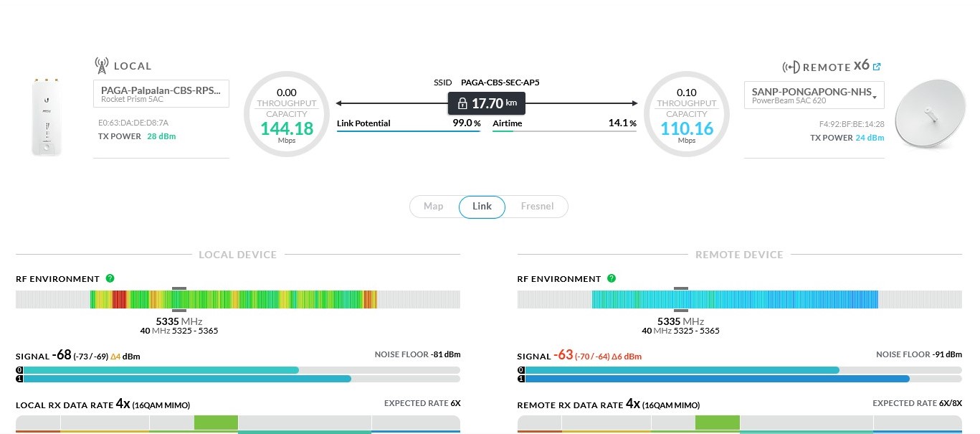Select the Link view tab
This screenshot has height=434, width=980.
[482, 207]
